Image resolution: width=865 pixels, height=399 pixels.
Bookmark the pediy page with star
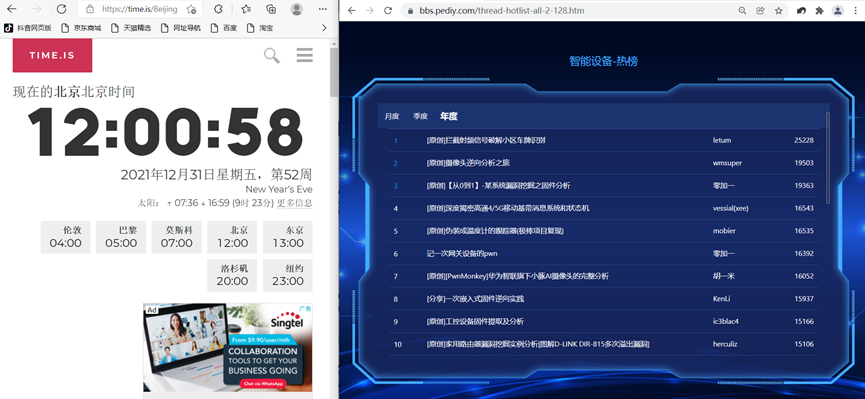[x=778, y=10]
